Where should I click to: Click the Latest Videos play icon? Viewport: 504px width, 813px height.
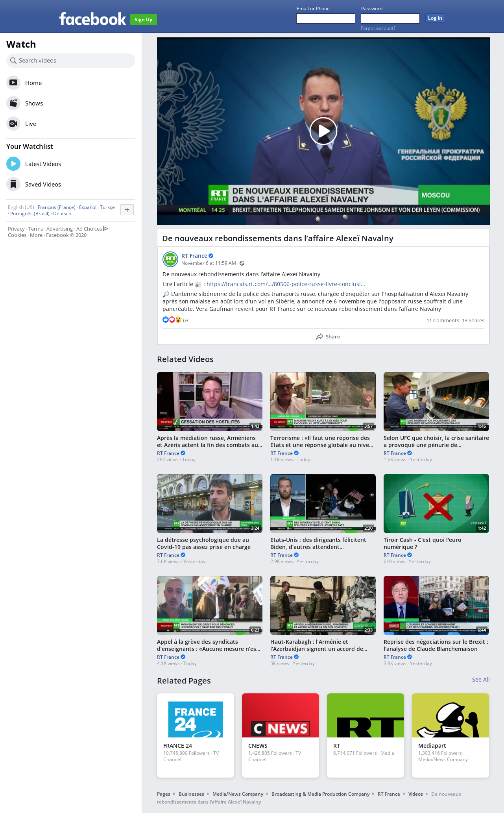(13, 164)
